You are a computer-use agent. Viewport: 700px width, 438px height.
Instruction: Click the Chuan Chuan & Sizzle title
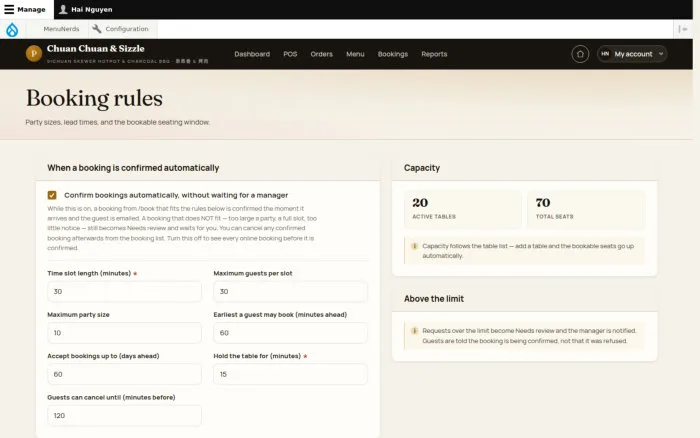96,49
